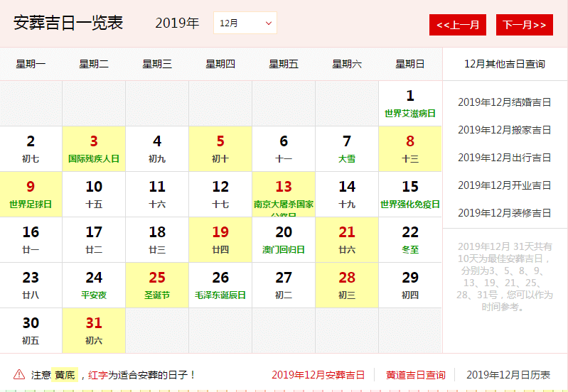Select December 31 初六 date cell

(x=94, y=331)
